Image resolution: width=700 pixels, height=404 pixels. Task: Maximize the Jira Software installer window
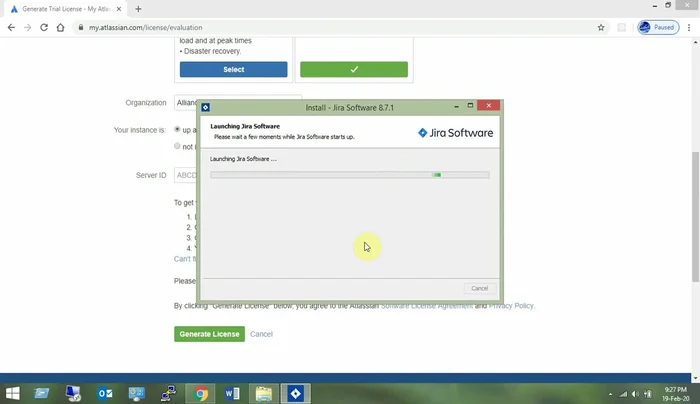[x=470, y=106]
